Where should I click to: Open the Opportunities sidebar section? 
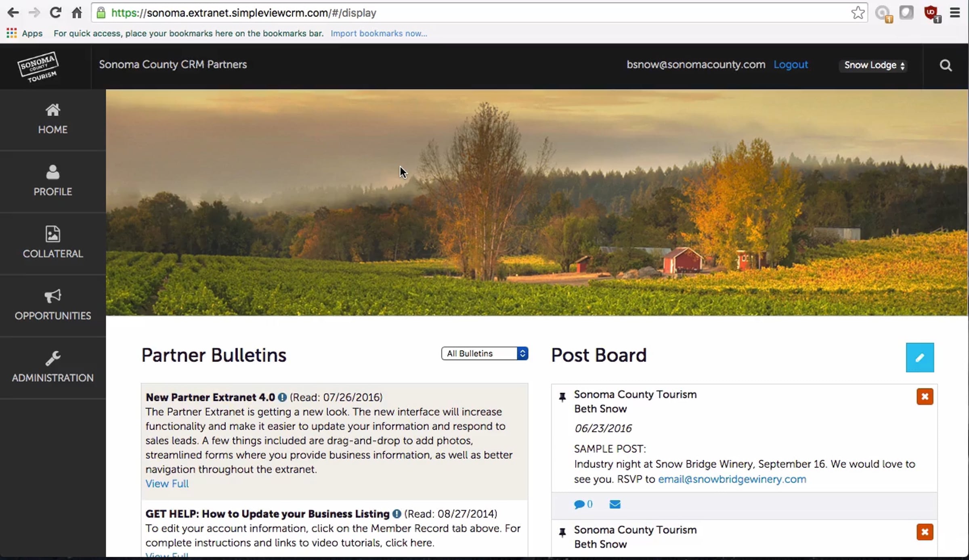(x=53, y=305)
